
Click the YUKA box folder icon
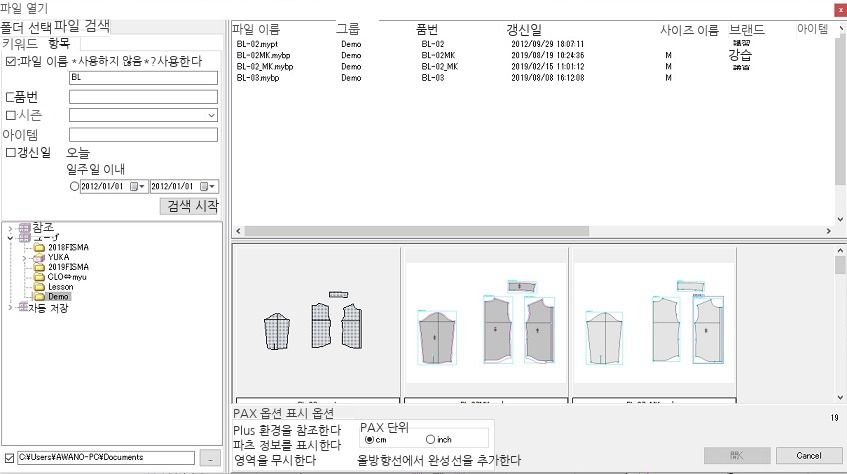[x=39, y=257]
